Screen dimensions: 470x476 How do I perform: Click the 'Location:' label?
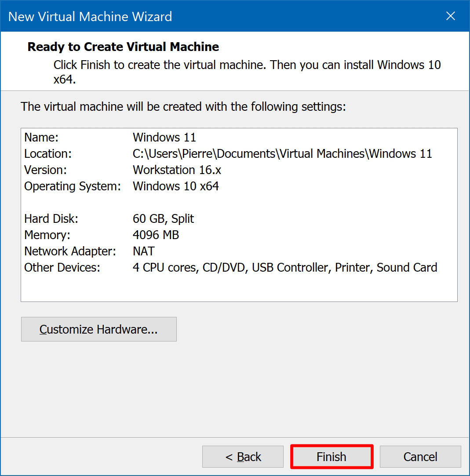pos(48,153)
